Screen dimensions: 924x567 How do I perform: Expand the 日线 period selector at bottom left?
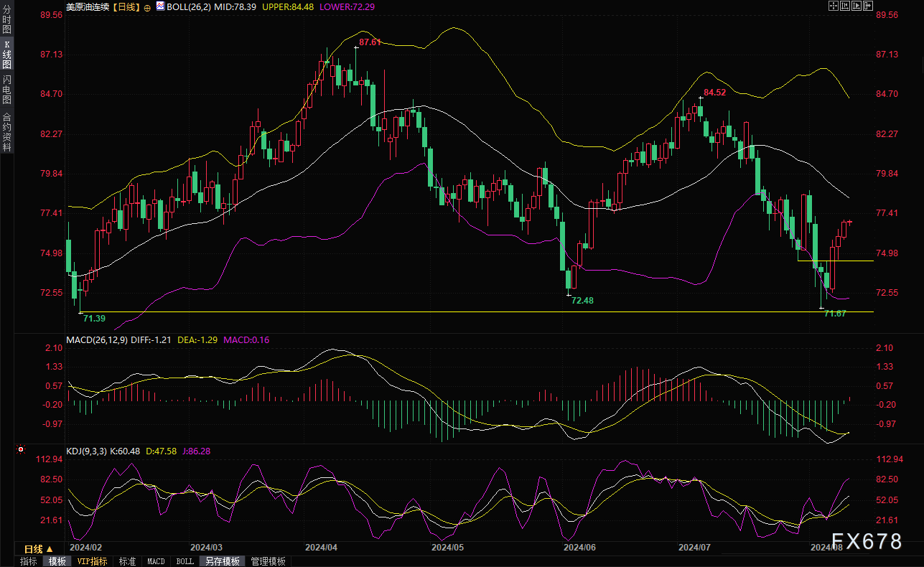[x=39, y=548]
